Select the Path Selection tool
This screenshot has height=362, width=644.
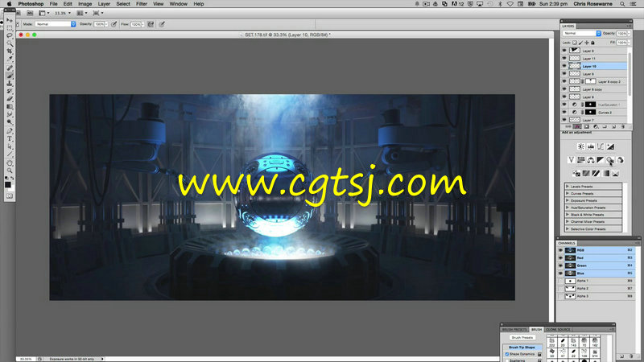coord(10,147)
